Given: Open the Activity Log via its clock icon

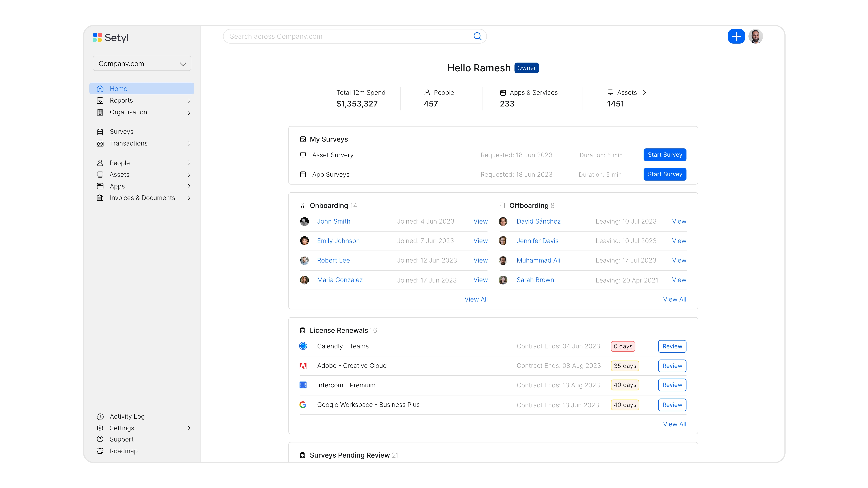Looking at the screenshot, I should [x=100, y=417].
